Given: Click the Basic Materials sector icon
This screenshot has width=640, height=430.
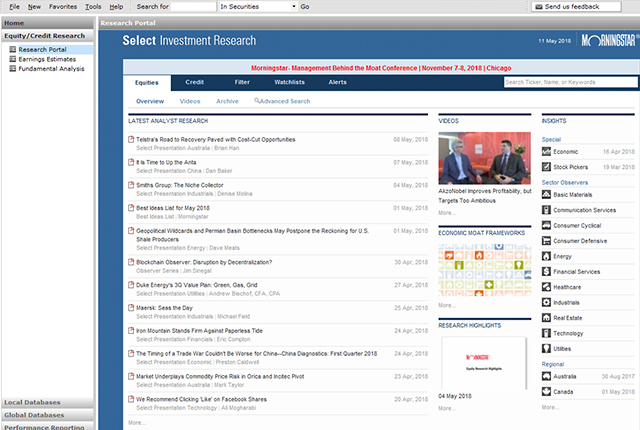Looking at the screenshot, I should (x=546, y=195).
